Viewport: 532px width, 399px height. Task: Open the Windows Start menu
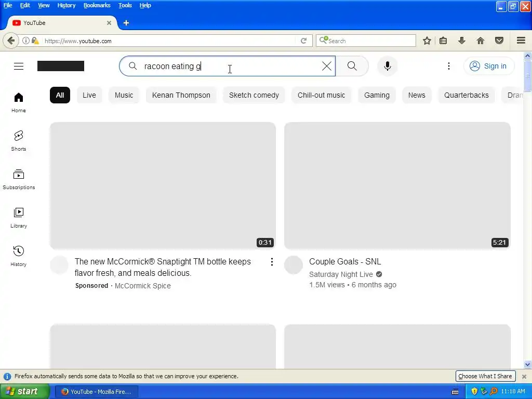[24, 392]
